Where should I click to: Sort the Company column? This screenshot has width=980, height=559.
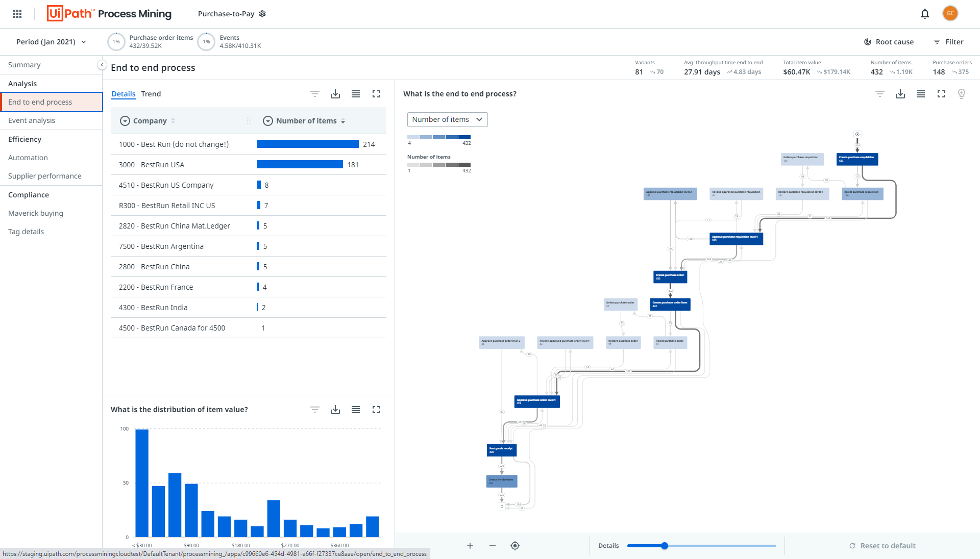click(173, 121)
